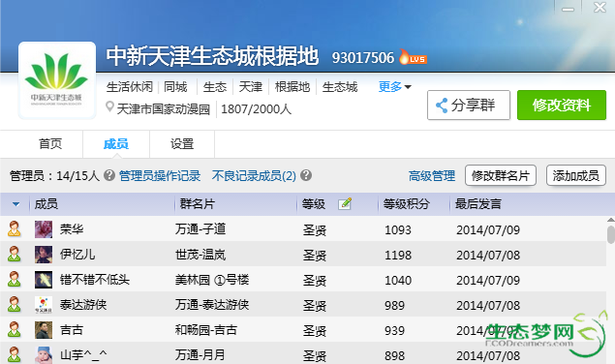Sort by the 等级 column header

click(314, 204)
